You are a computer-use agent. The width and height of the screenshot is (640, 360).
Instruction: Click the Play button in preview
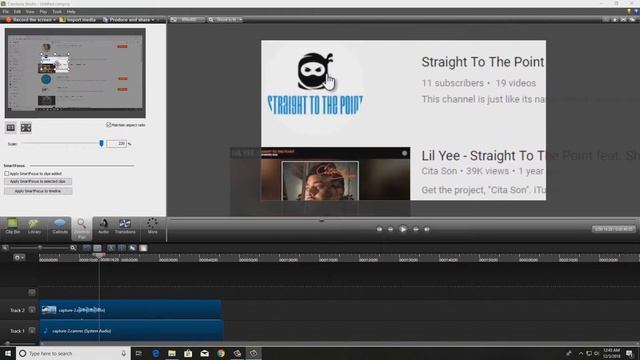pos(403,229)
